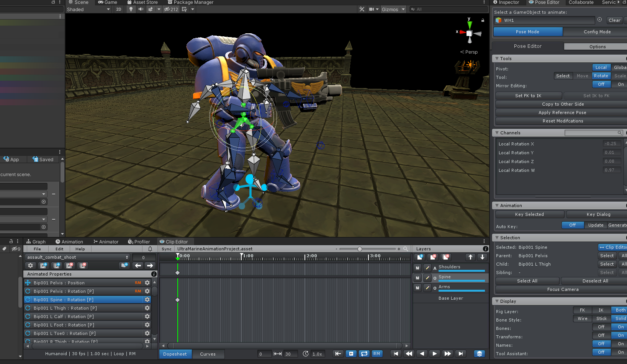Click the notification bell in Clip Editor
This screenshot has width=627, height=364.
[150, 249]
